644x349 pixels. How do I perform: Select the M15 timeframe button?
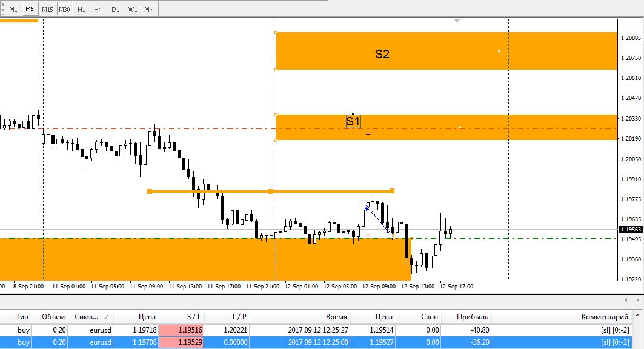[47, 9]
